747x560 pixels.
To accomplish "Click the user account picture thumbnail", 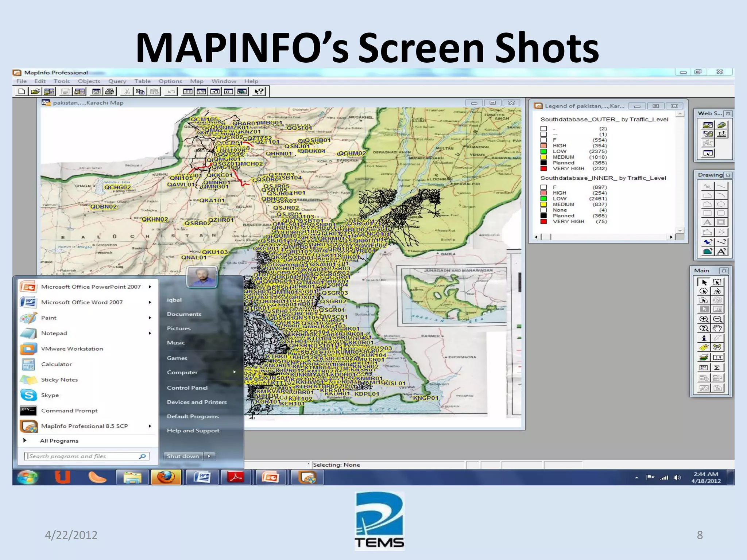I will 202,277.
